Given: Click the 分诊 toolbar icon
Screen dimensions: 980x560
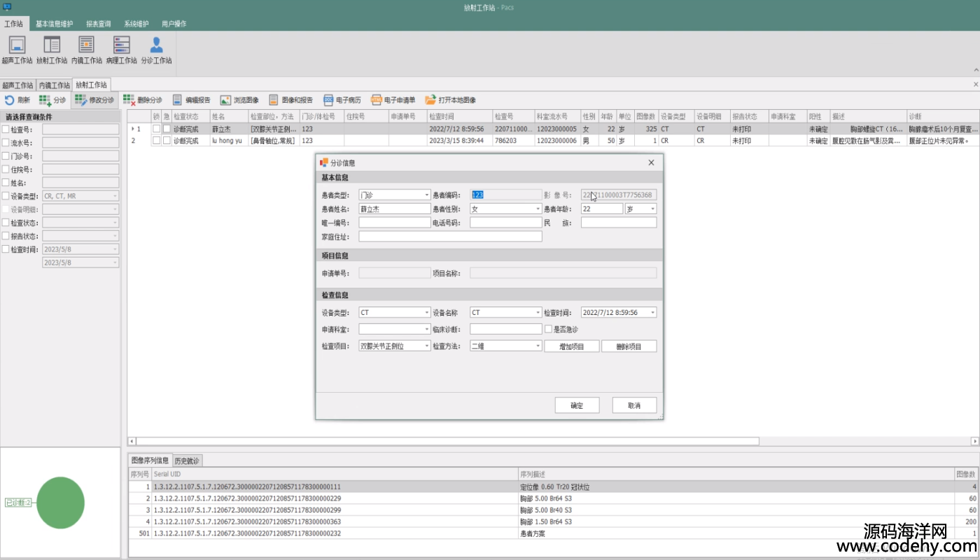Looking at the screenshot, I should 45,100.
